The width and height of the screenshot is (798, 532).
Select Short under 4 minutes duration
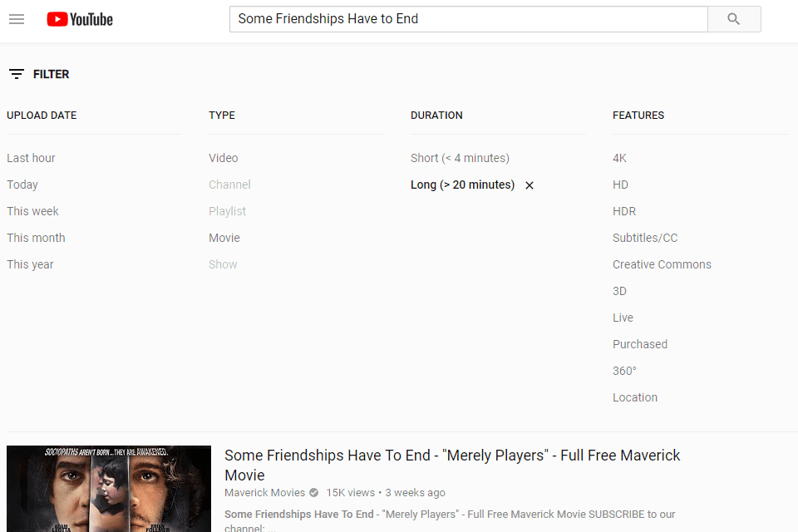(460, 158)
